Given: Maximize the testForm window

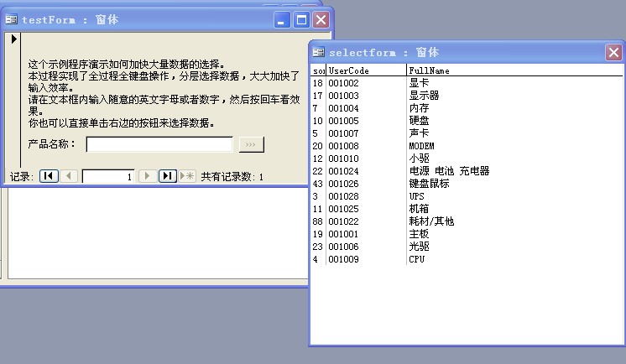Looking at the screenshot, I should tap(301, 19).
